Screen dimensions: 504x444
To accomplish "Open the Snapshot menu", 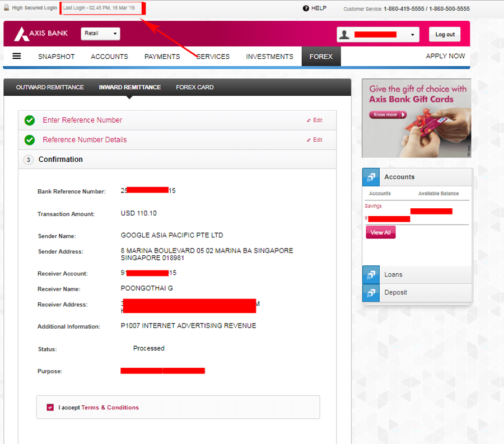I will click(x=56, y=57).
